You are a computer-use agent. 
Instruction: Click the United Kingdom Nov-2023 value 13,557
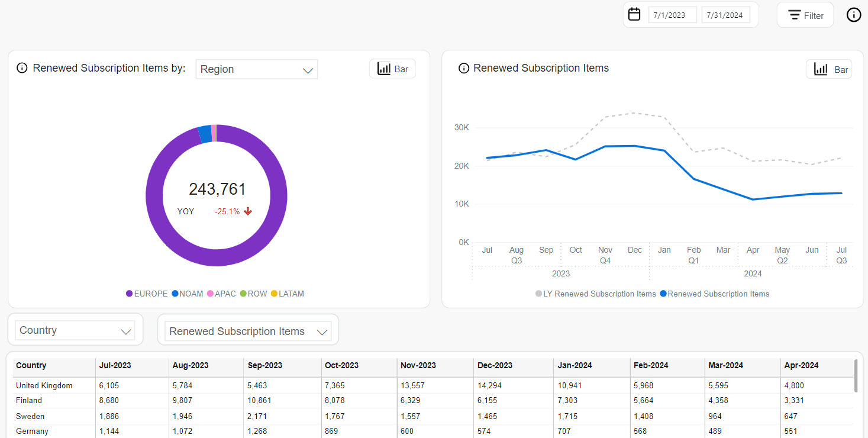(x=412, y=386)
